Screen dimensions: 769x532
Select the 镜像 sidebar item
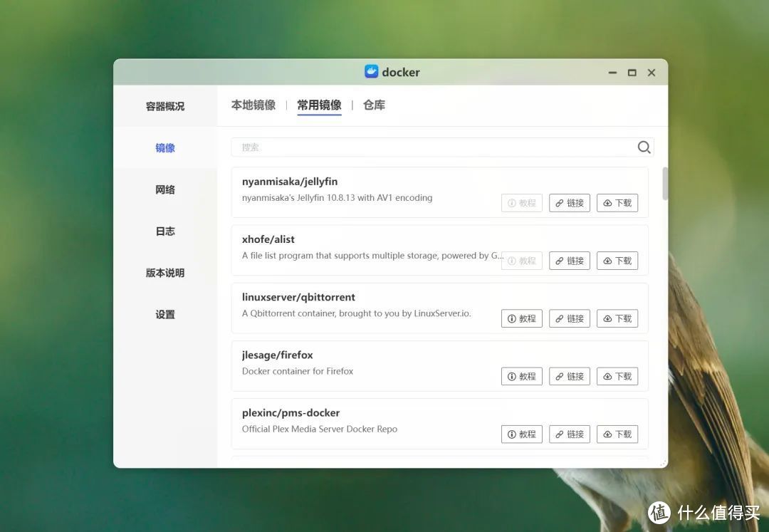click(x=164, y=147)
